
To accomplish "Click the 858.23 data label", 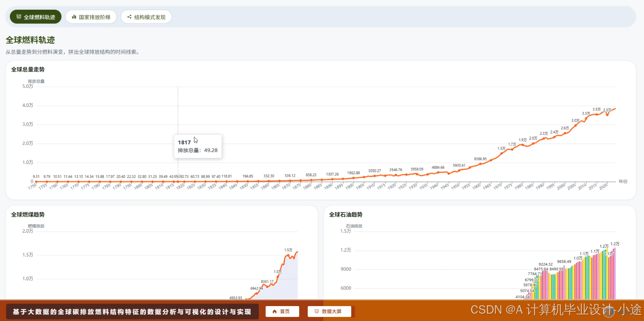I will click(x=311, y=175).
